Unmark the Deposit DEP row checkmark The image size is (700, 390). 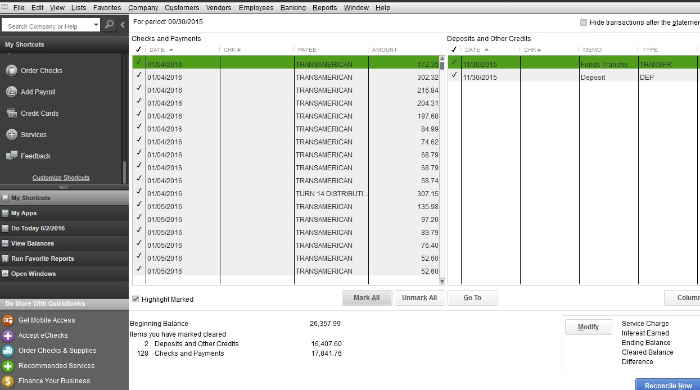454,75
